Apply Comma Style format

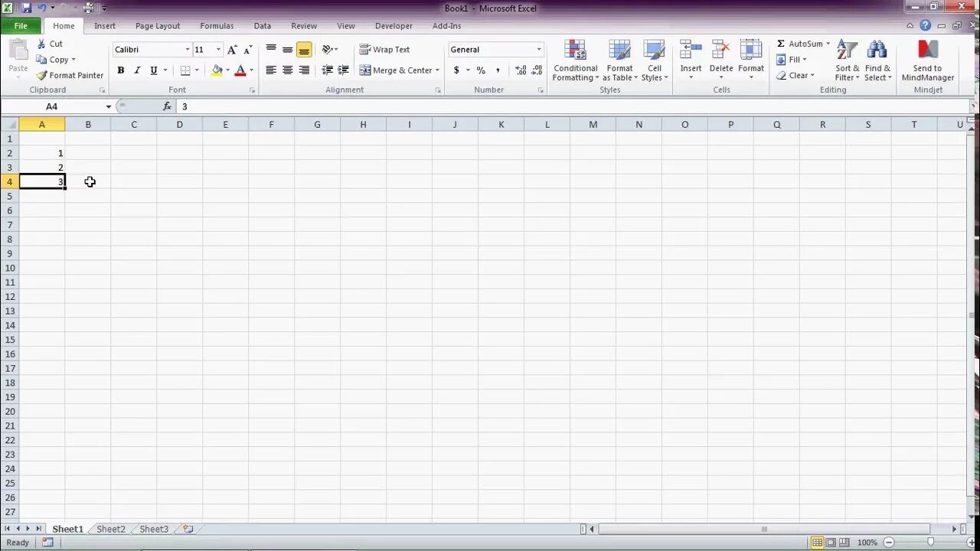[498, 70]
